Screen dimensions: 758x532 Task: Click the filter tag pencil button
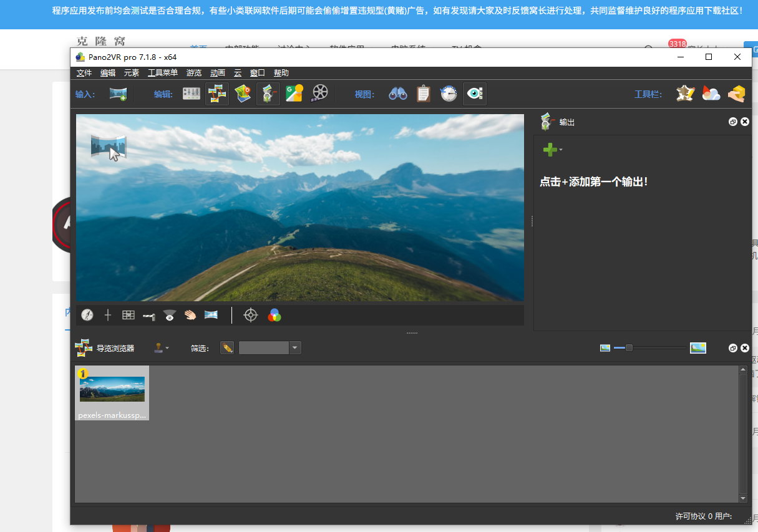(x=227, y=347)
